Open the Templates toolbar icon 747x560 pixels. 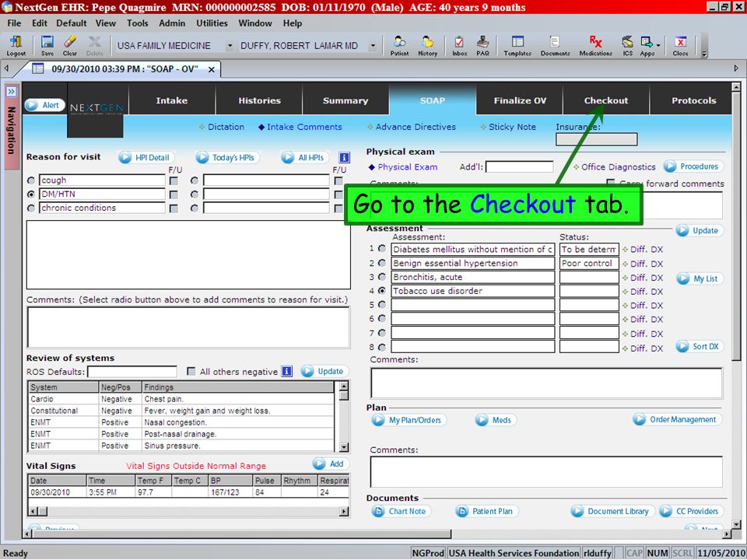click(x=517, y=46)
